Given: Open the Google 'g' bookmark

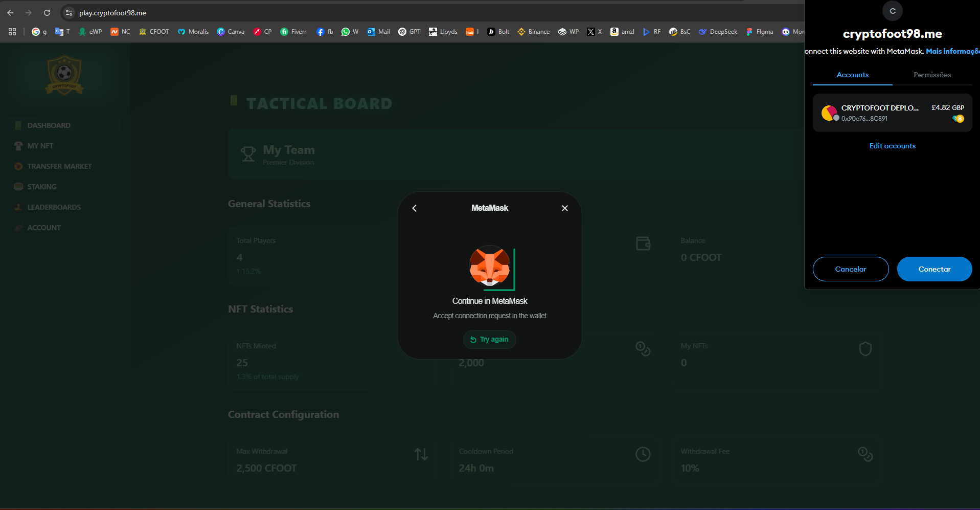Looking at the screenshot, I should tap(39, 32).
